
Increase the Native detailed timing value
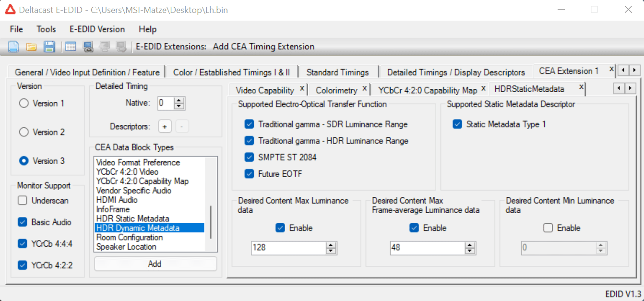point(179,100)
